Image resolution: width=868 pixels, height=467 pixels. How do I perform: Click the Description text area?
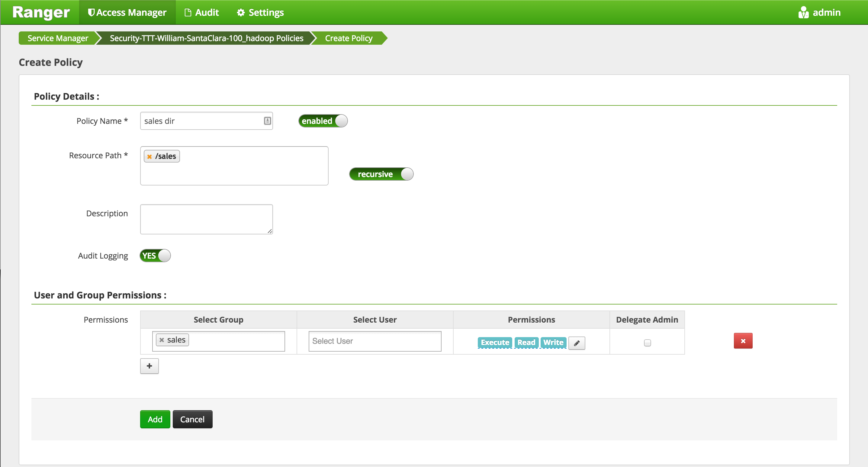click(x=206, y=219)
